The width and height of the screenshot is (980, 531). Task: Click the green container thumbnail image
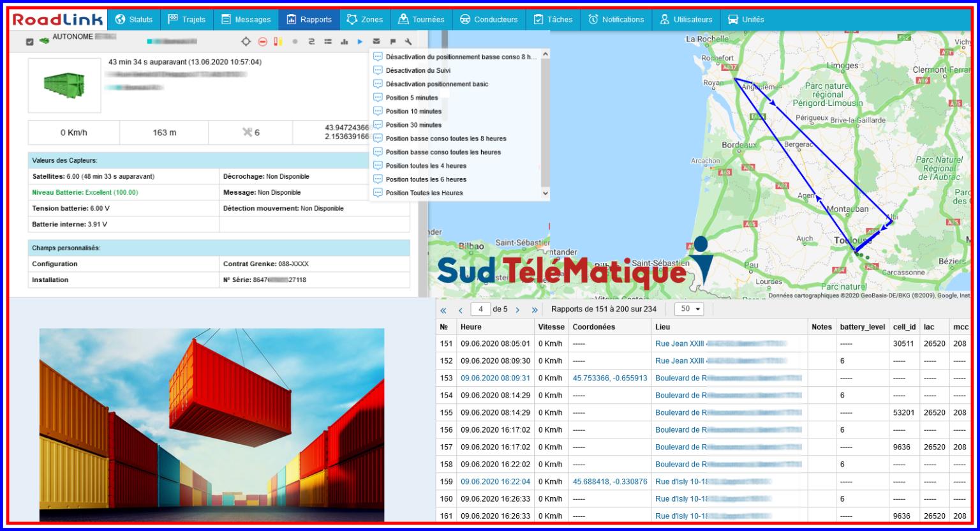pyautogui.click(x=64, y=85)
